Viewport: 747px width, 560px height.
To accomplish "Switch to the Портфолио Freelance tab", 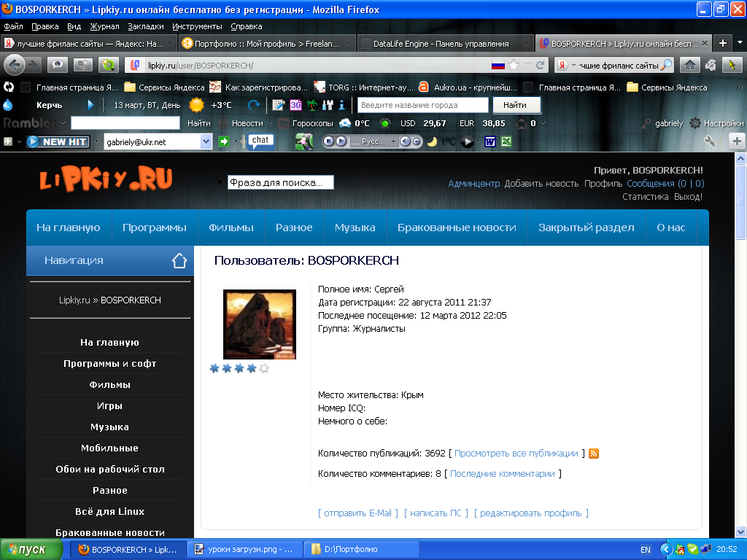I will [x=268, y=43].
